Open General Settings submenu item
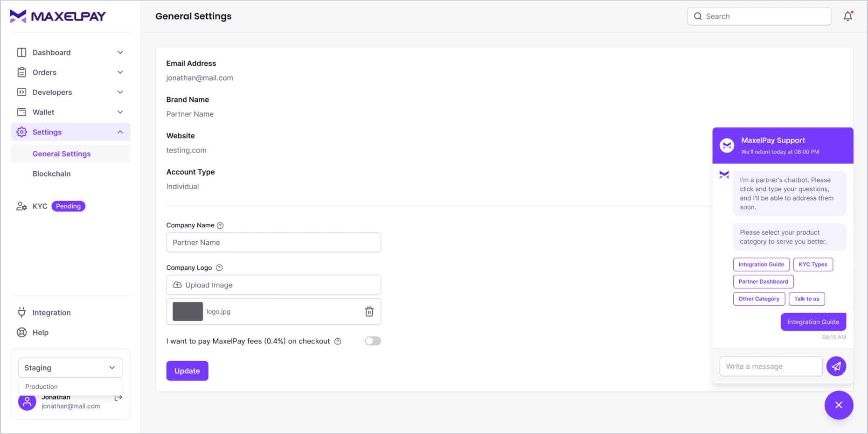868x434 pixels. pyautogui.click(x=70, y=154)
